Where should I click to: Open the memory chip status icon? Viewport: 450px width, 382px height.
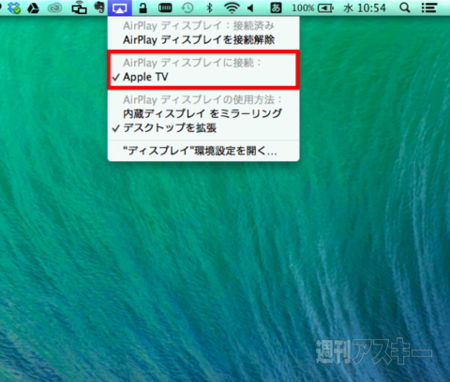(x=165, y=8)
